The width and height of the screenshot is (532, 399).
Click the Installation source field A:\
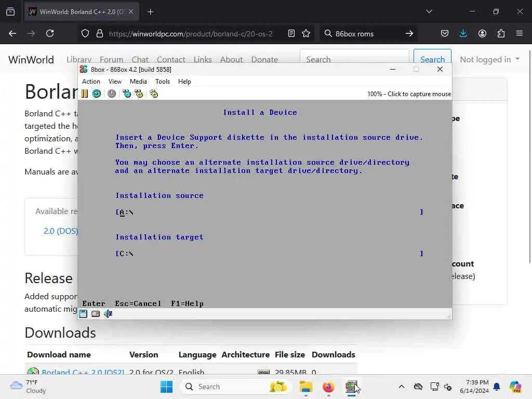270,212
